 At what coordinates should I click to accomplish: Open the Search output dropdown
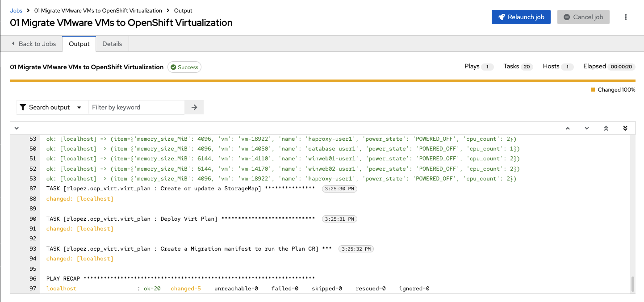click(53, 107)
